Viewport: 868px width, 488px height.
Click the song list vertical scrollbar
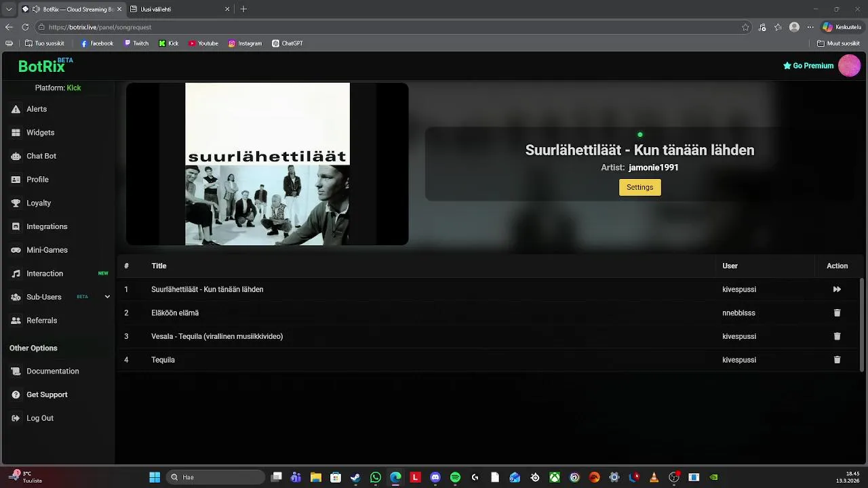(x=862, y=324)
